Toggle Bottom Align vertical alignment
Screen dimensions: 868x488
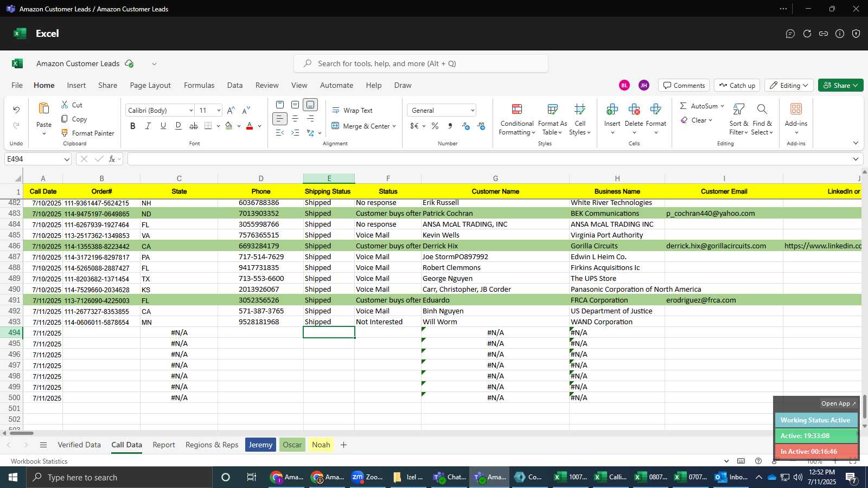coord(310,105)
